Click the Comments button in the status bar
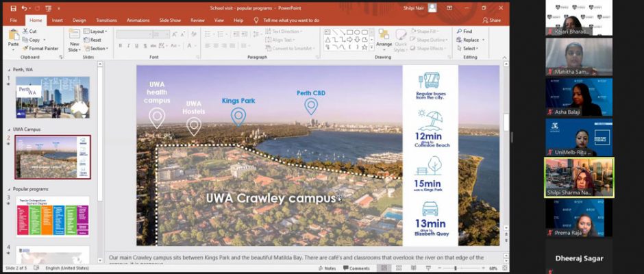This screenshot has width=644, height=274. coord(356,269)
